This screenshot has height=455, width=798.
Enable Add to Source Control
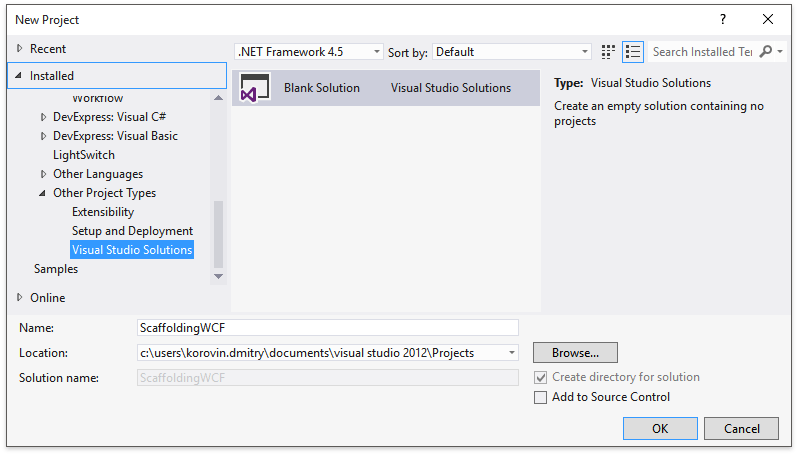click(541, 397)
